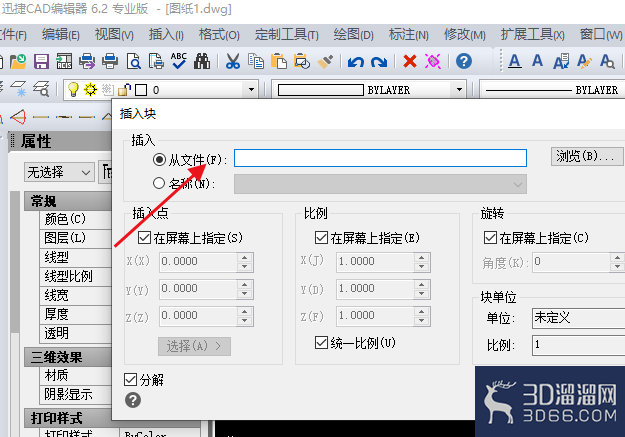Click the 角度(K) input field
This screenshot has width=625, height=437.
[572, 262]
